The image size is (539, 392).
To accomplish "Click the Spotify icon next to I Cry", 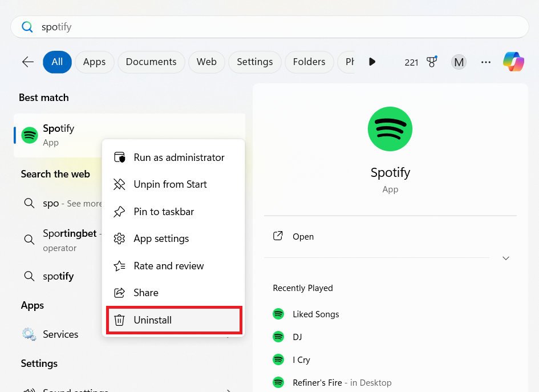I will (278, 359).
